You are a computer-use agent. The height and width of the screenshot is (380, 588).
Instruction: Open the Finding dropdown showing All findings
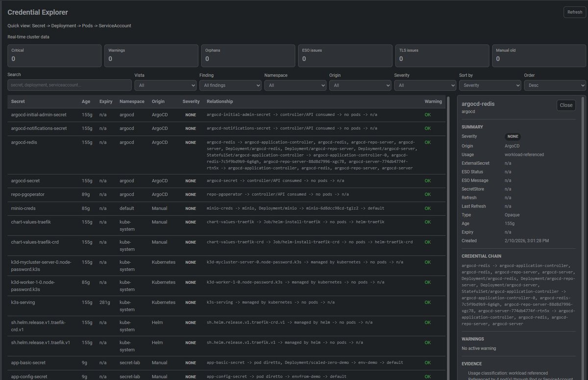pyautogui.click(x=230, y=85)
